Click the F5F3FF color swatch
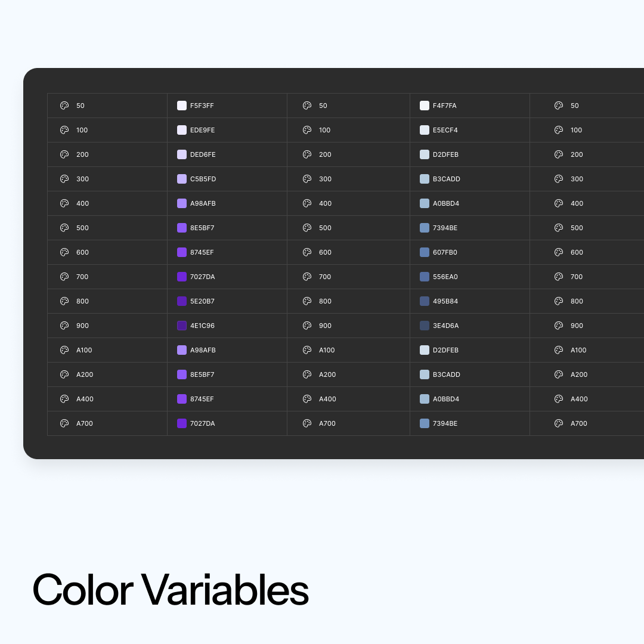The width and height of the screenshot is (644, 644). pos(182,106)
